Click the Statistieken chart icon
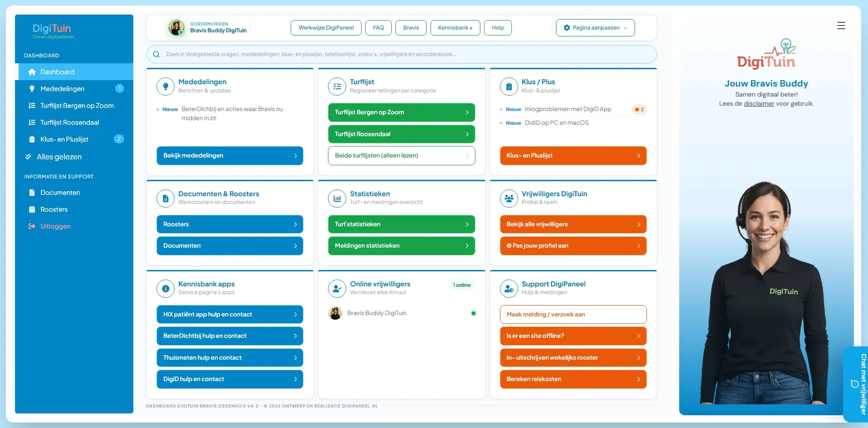 (337, 198)
